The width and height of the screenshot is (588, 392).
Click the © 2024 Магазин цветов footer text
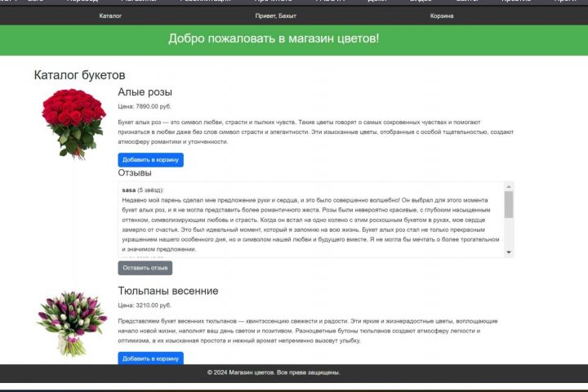click(274, 372)
